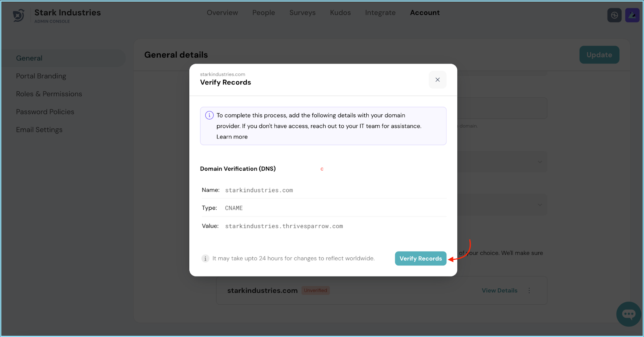
Task: Navigate to the Integrate tab
Action: (x=380, y=12)
